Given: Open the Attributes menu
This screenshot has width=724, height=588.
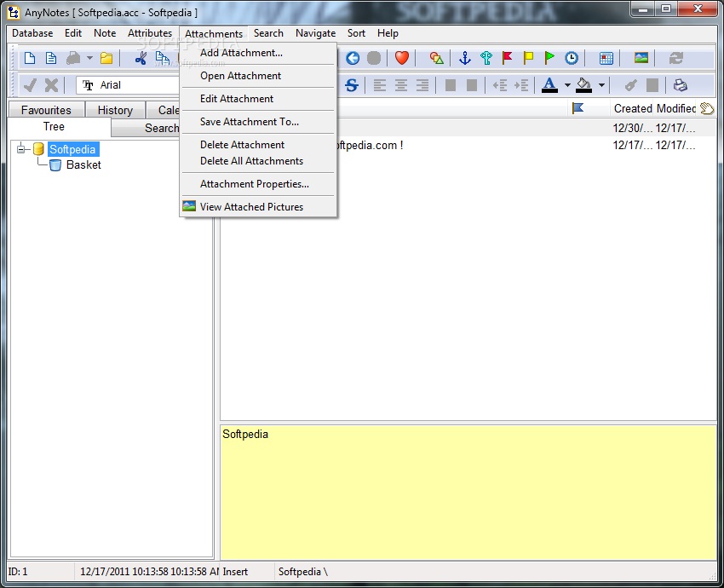Looking at the screenshot, I should point(150,33).
